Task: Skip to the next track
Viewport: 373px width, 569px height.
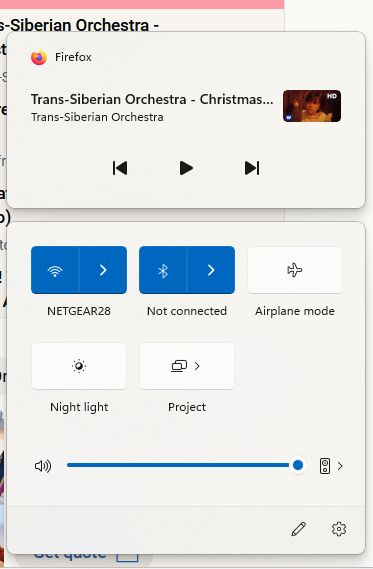Action: [252, 168]
